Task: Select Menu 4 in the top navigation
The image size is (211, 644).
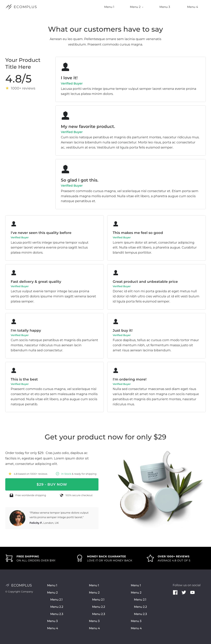Action: pyautogui.click(x=192, y=7)
